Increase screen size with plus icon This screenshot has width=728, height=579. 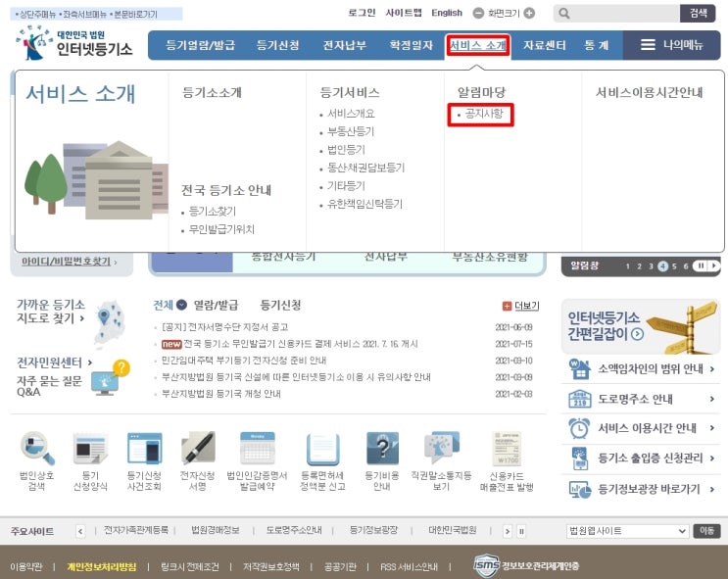click(x=529, y=13)
